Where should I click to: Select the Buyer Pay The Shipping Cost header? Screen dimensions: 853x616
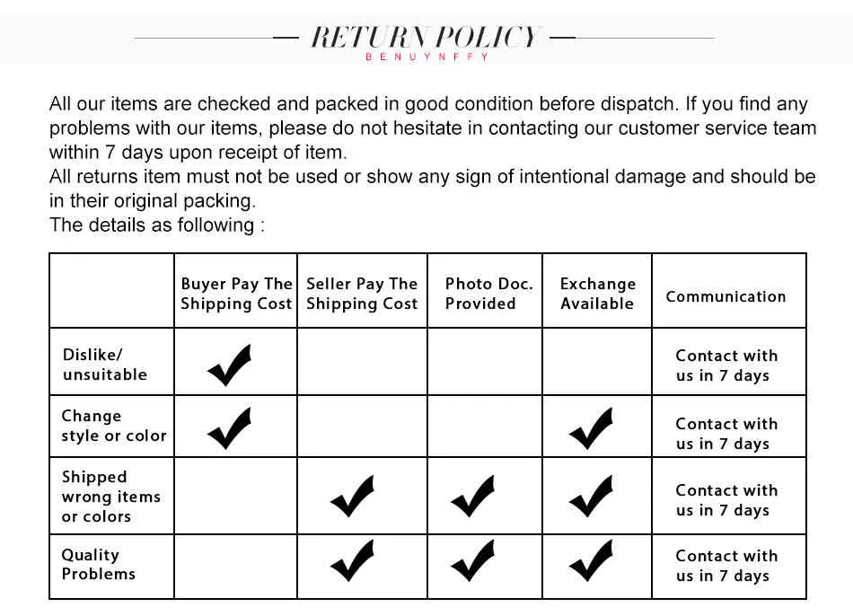coord(236,294)
